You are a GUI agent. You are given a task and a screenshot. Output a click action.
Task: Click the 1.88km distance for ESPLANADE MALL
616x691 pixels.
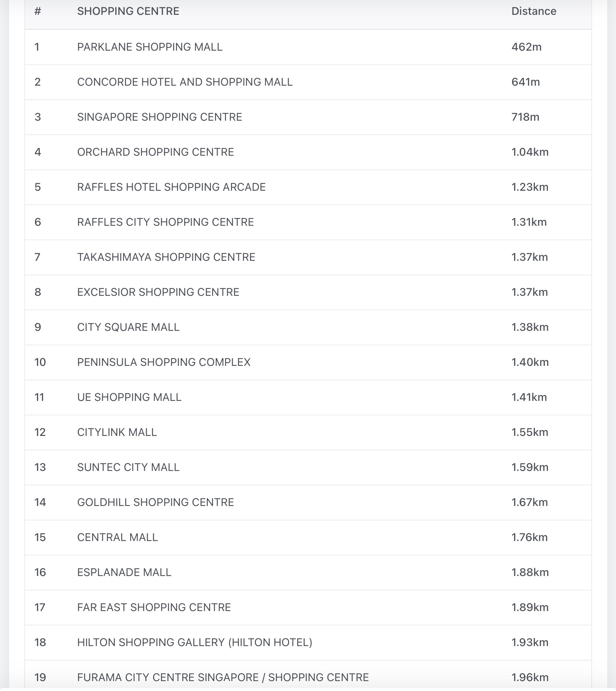coord(530,572)
